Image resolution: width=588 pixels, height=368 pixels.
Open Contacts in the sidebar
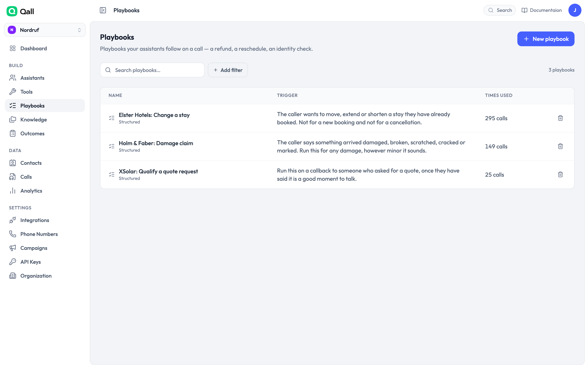click(45, 163)
